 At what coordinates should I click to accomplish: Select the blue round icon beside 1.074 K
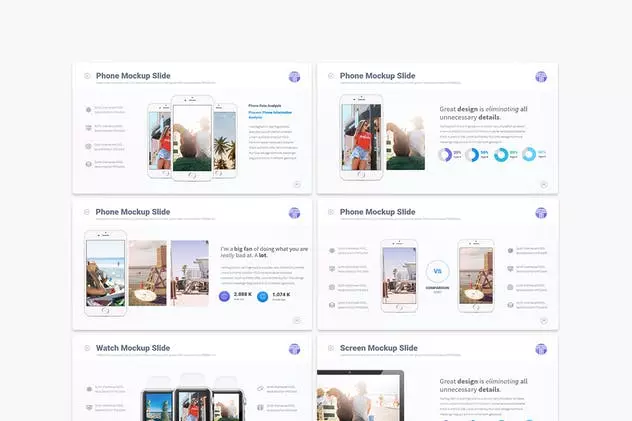[x=262, y=296]
